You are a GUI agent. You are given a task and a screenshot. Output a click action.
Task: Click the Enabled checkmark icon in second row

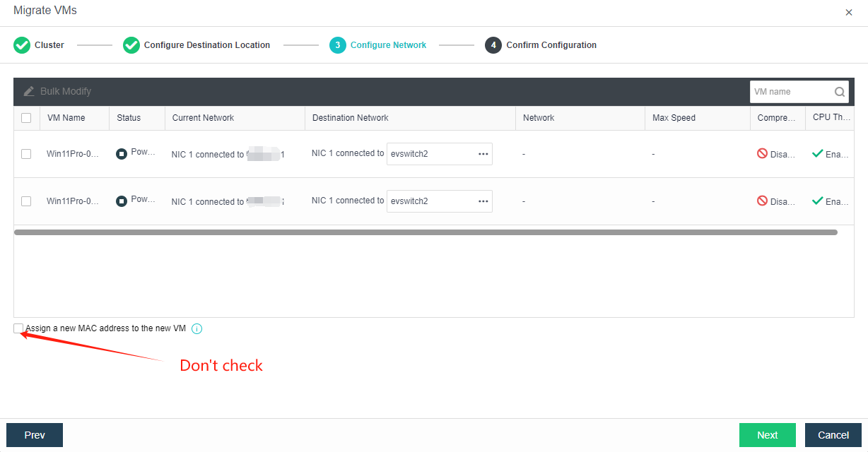(818, 201)
